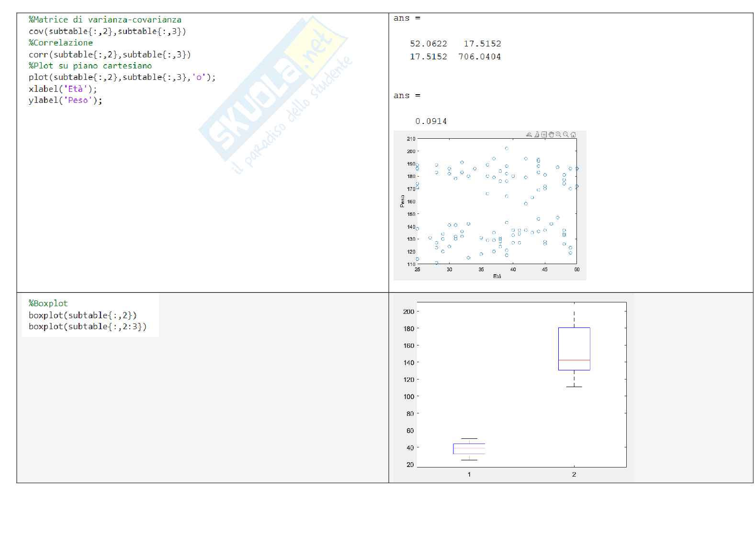The image size is (756, 534).
Task: Click the xlabel('Età') code line
Action: [63, 89]
